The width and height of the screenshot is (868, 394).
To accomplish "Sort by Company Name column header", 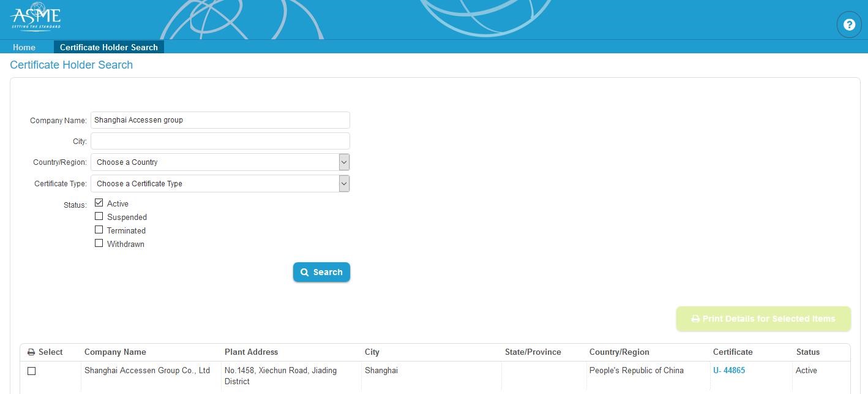I will (115, 352).
